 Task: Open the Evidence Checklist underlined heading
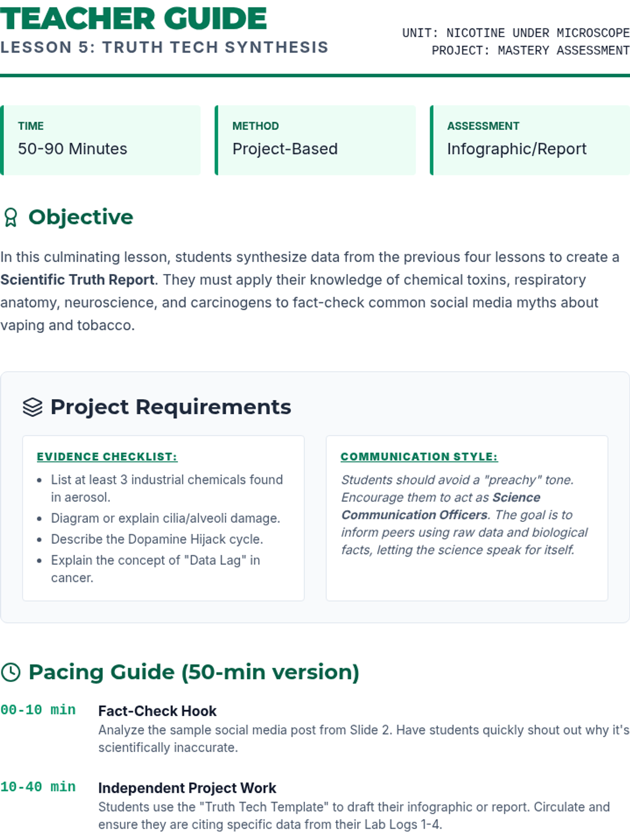pos(107,457)
